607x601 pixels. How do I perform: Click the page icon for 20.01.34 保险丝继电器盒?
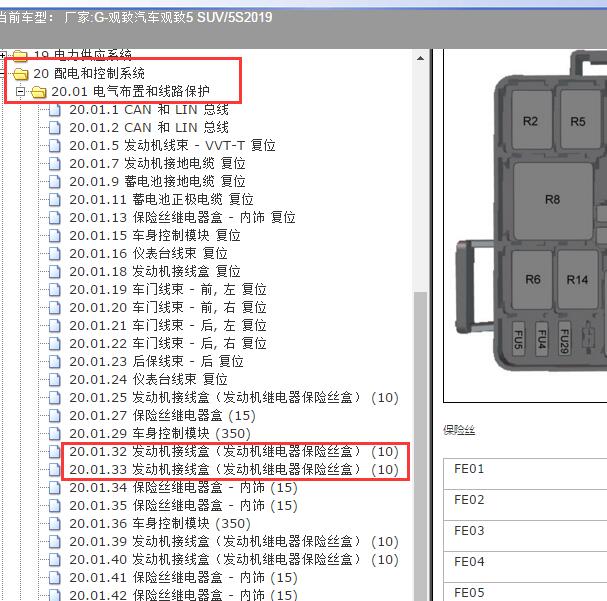coord(55,487)
